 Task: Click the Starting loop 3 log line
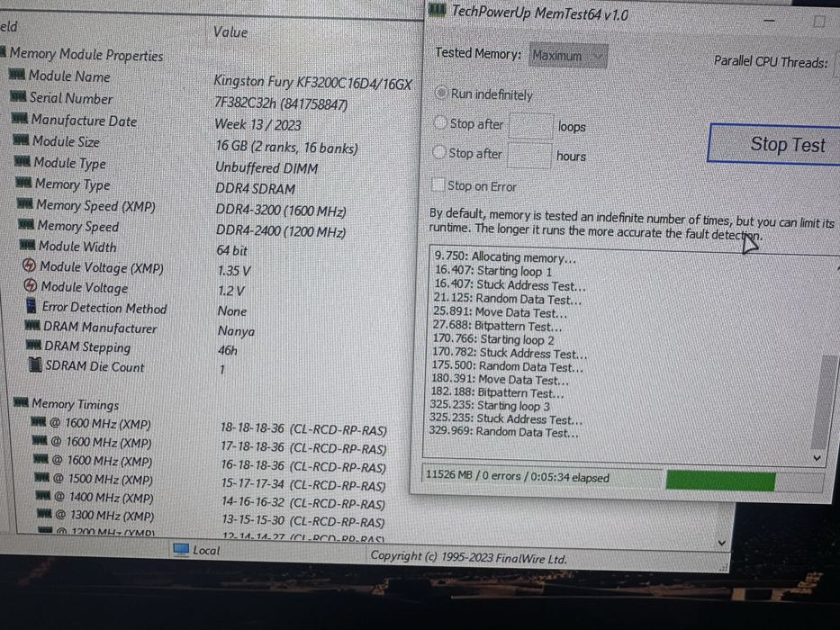489,406
